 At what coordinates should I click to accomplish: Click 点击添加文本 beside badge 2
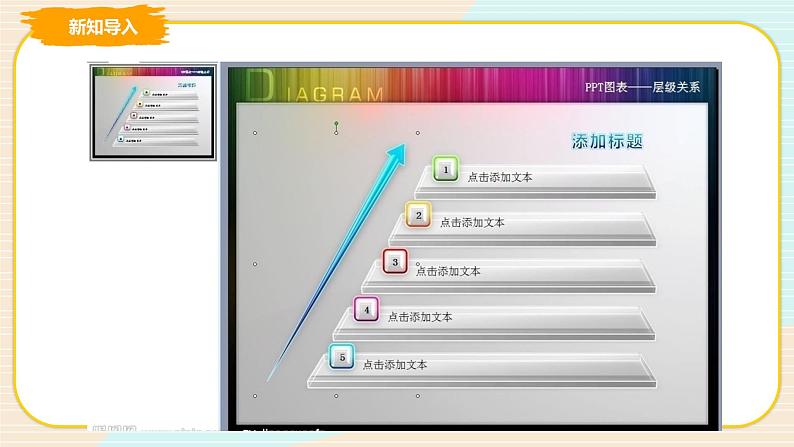tap(472, 222)
